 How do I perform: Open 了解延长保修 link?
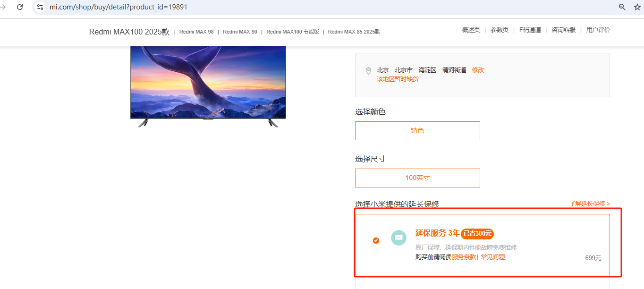(590, 204)
